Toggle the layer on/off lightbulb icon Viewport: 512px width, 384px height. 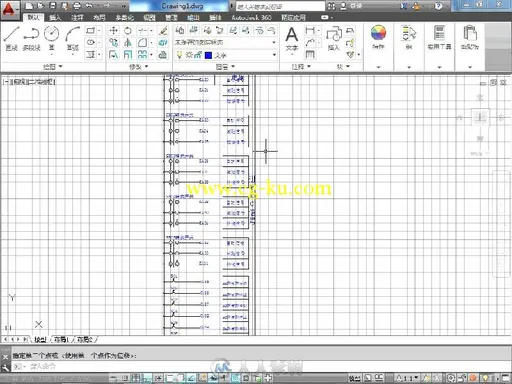pyautogui.click(x=179, y=55)
